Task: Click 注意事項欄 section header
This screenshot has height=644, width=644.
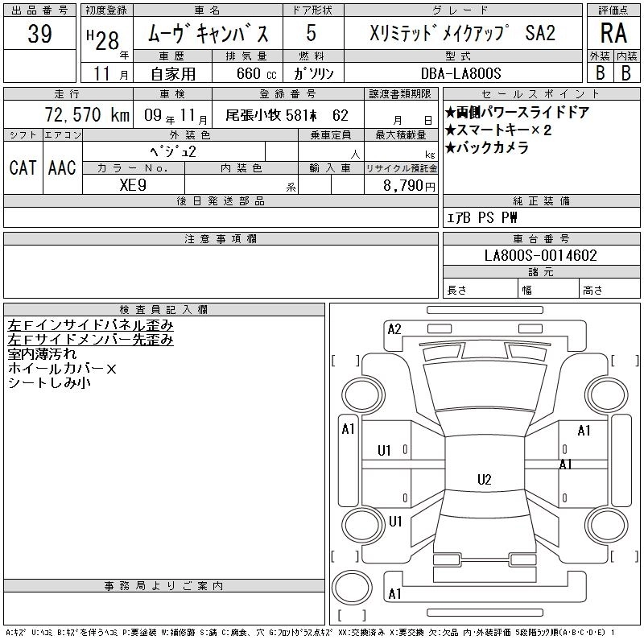Action: [221, 238]
